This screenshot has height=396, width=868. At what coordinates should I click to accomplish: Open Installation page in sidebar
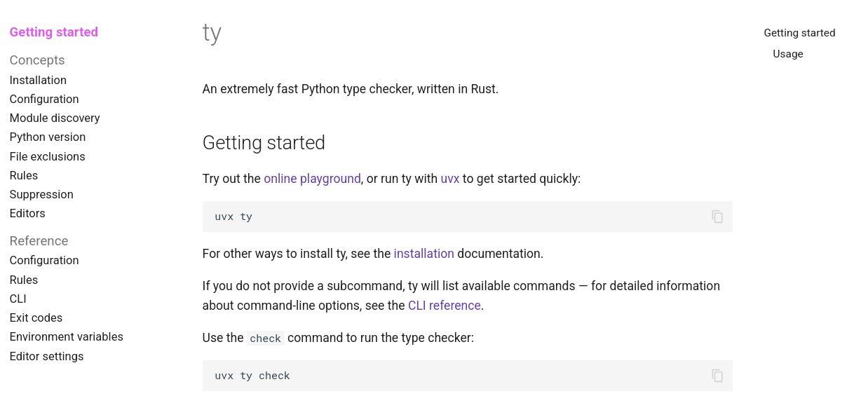pyautogui.click(x=38, y=81)
